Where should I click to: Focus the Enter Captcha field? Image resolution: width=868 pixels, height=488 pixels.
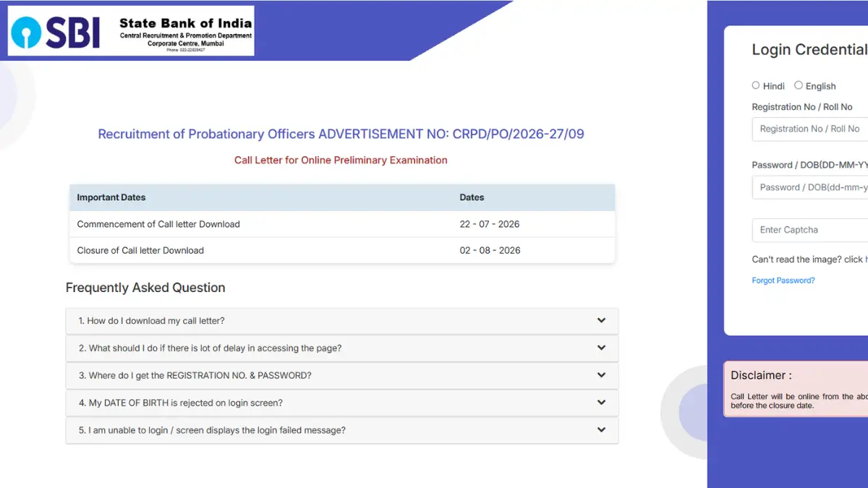(810, 230)
